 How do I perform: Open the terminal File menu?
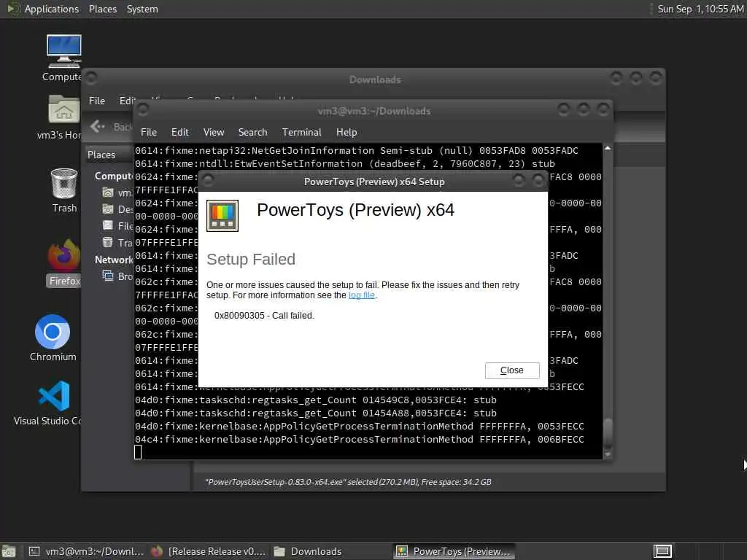point(149,133)
